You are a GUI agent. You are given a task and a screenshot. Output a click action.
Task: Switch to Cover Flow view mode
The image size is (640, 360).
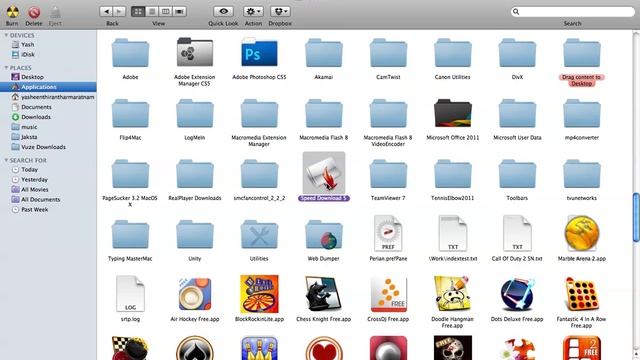(179, 11)
